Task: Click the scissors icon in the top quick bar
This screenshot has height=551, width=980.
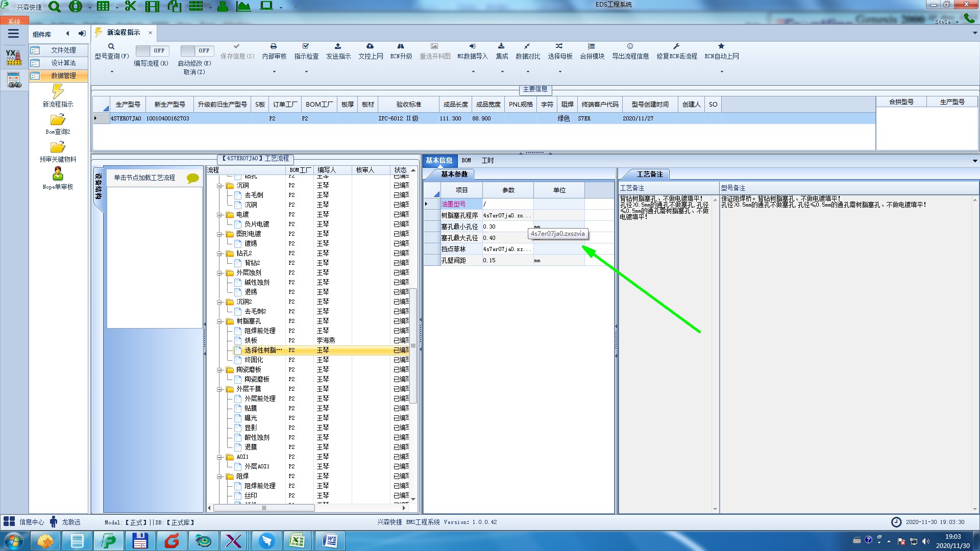Action: (x=131, y=7)
